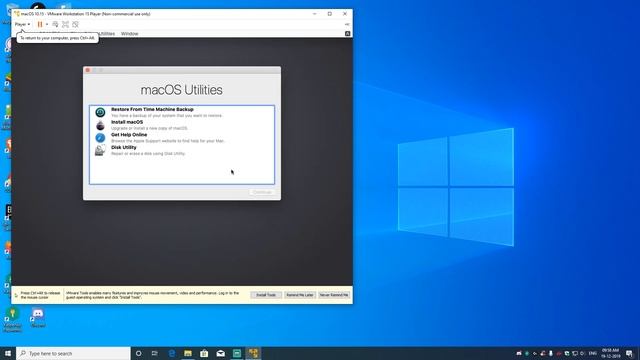Click the Install macOS disc icon
Image resolution: width=640 pixels, height=360 pixels.
100,125
